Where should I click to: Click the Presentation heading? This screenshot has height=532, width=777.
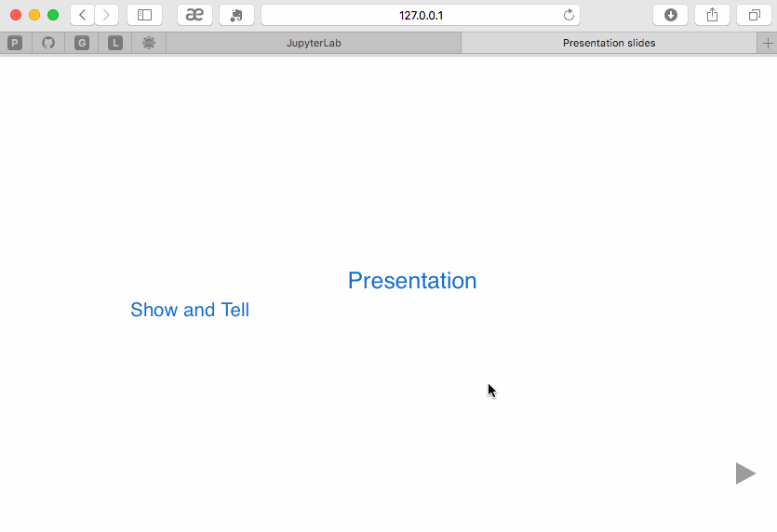click(x=412, y=281)
